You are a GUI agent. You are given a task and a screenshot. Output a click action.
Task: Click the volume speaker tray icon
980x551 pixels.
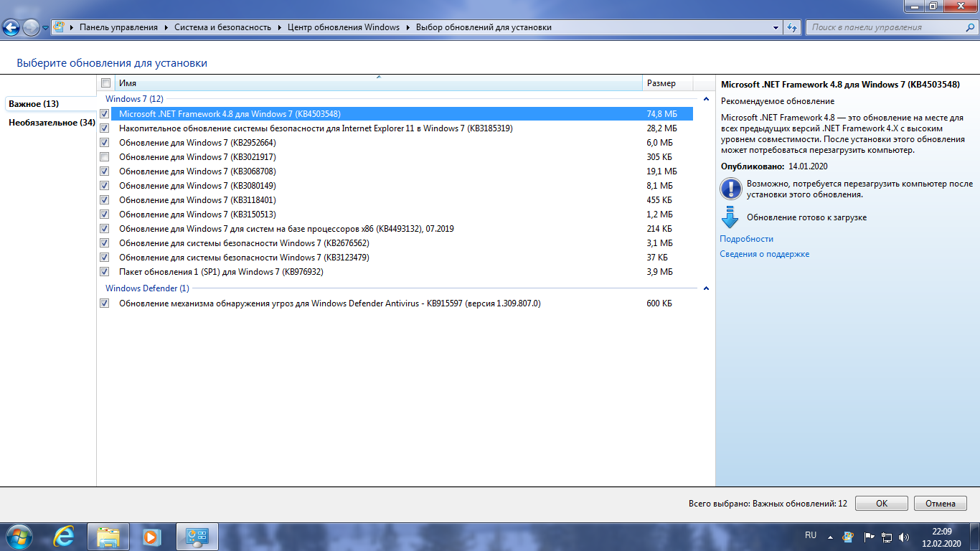[x=905, y=537]
